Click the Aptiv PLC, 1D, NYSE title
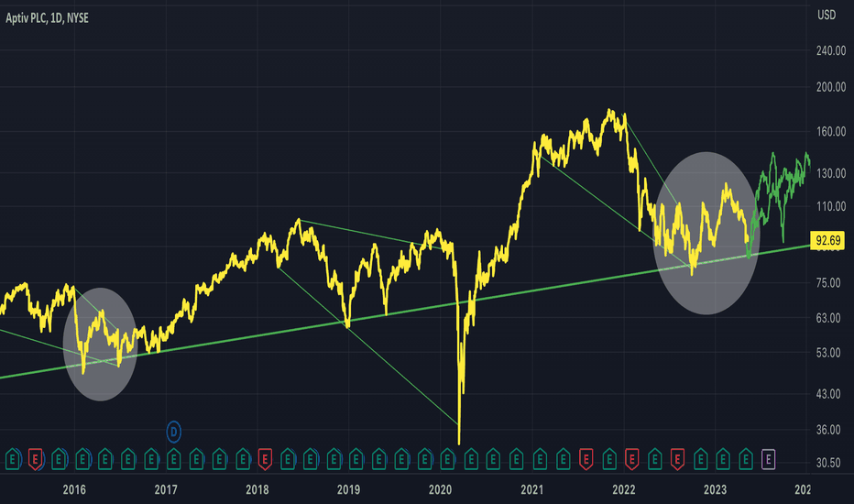Viewport: 854px width, 504px height. tap(47, 18)
